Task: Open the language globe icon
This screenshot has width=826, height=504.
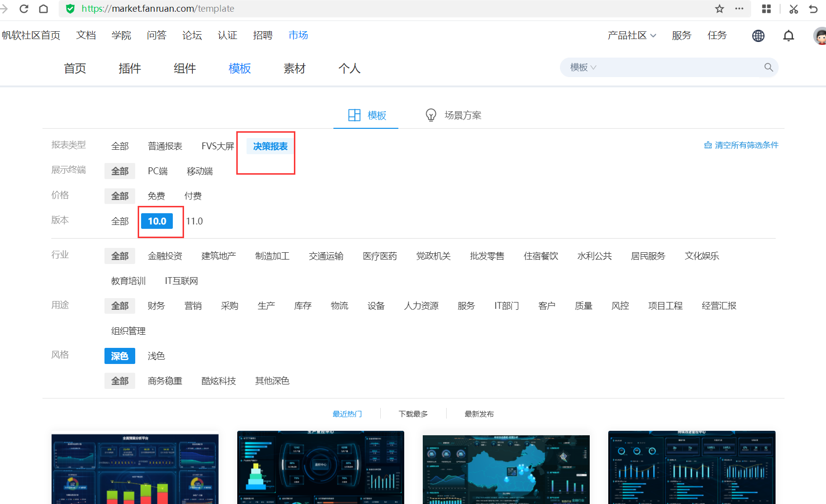Action: [758, 36]
